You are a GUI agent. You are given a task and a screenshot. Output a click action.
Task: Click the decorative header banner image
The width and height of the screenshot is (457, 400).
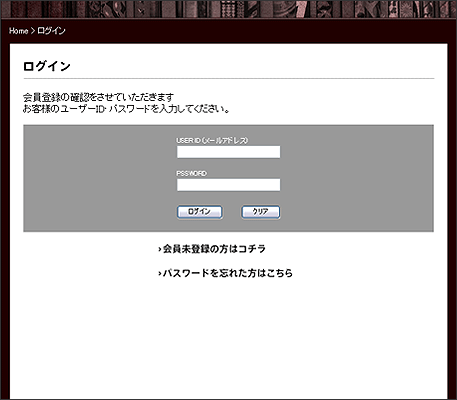[x=228, y=9]
